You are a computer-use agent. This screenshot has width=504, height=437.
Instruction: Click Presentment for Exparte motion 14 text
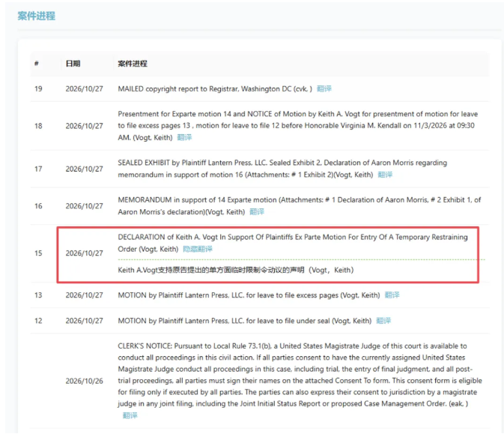point(297,125)
